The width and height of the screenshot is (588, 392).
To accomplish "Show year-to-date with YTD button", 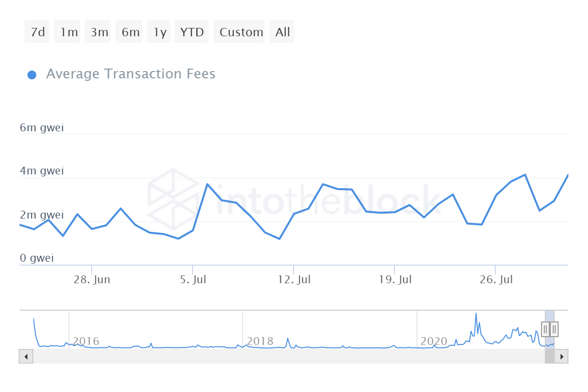I will click(192, 32).
